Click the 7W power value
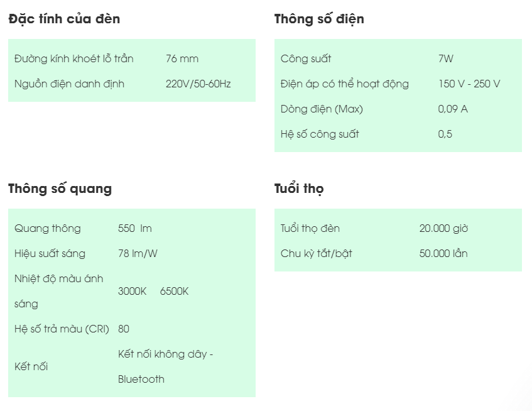The image size is (532, 411). 445,58
